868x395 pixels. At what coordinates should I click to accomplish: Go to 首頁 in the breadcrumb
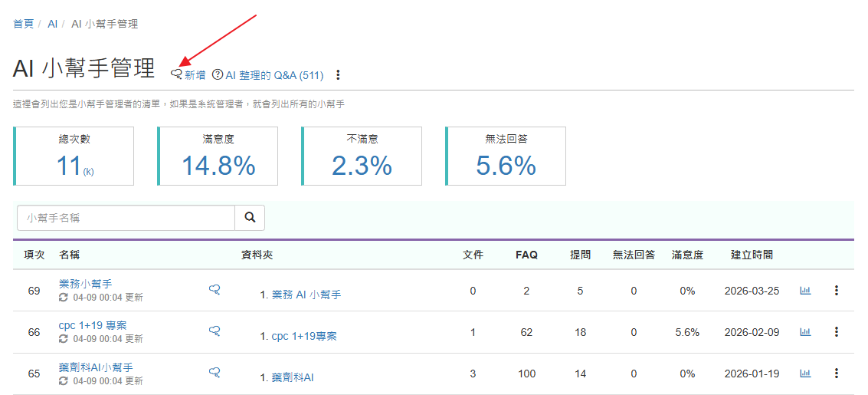24,24
